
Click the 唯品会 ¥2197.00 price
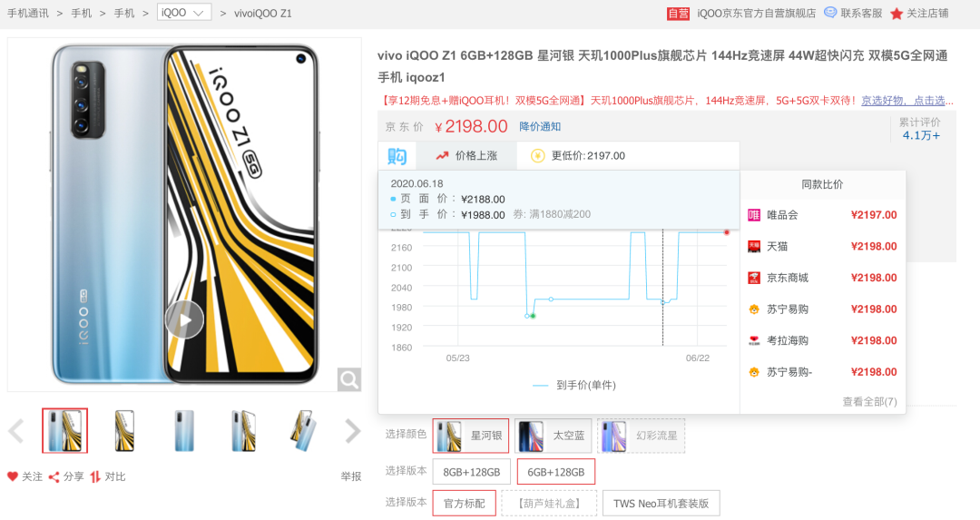coord(874,215)
